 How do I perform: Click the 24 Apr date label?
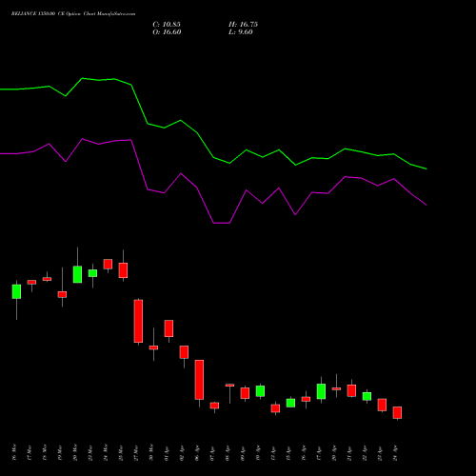395,453
